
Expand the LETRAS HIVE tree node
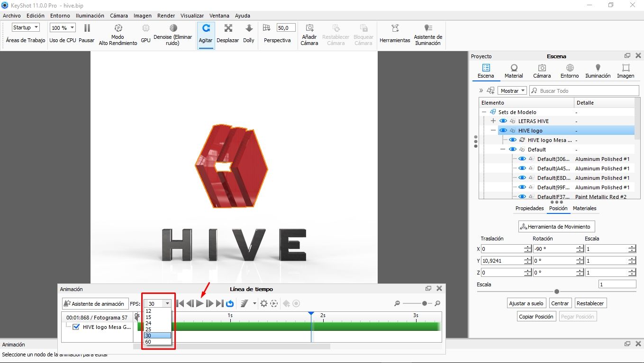tap(493, 121)
